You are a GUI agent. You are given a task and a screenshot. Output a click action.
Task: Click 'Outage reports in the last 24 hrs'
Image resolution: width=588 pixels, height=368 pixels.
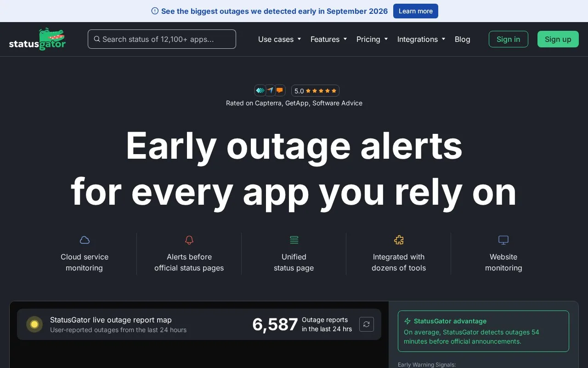[x=327, y=324]
